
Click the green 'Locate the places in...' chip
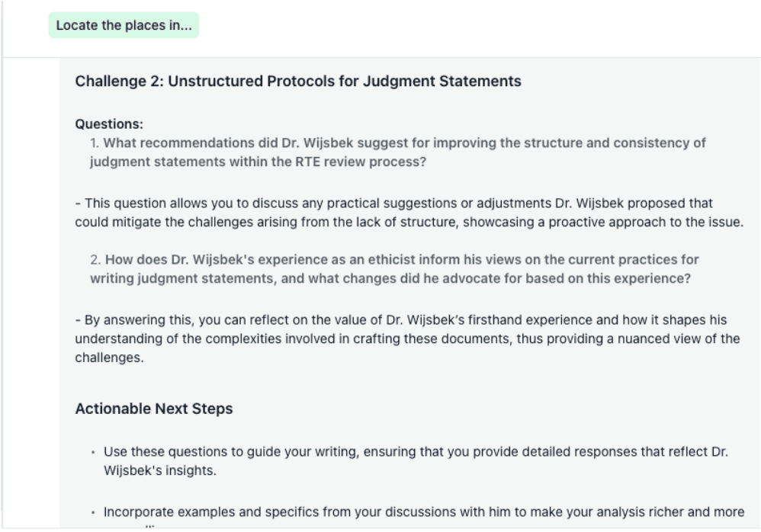124,25
